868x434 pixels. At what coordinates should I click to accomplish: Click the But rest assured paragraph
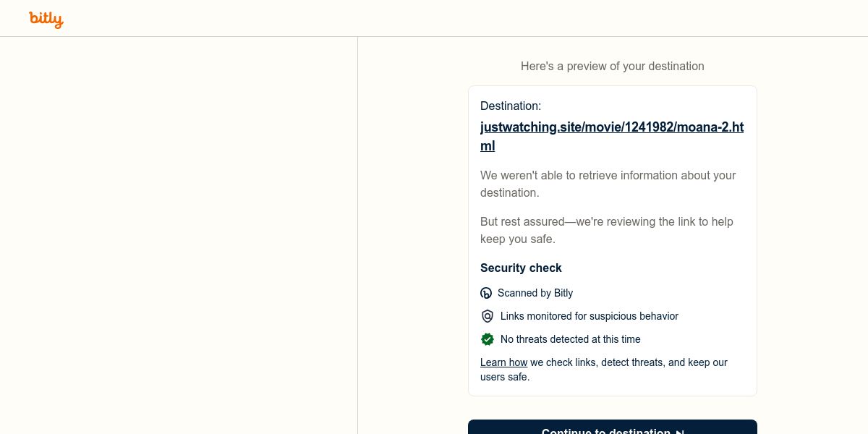point(606,230)
